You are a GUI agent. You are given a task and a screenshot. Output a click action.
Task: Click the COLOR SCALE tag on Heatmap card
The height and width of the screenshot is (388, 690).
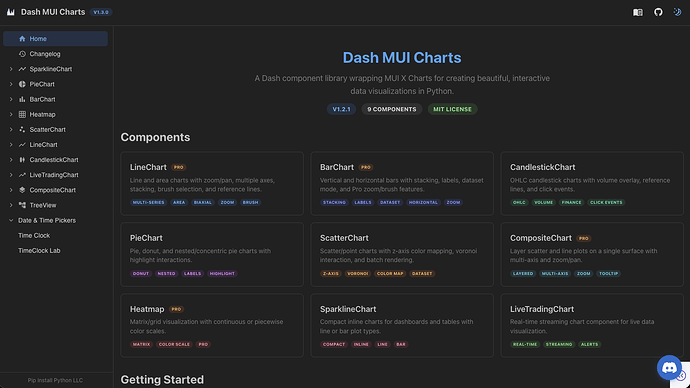click(174, 344)
